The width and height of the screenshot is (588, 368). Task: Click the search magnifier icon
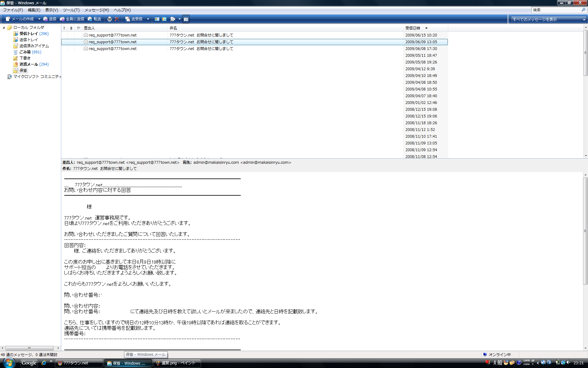coord(583,10)
